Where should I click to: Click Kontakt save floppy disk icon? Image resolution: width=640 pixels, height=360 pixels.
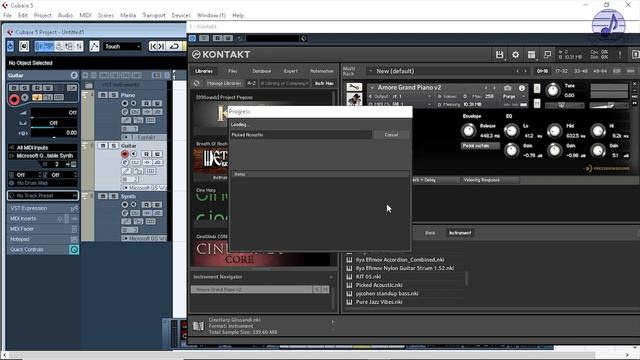[x=499, y=55]
